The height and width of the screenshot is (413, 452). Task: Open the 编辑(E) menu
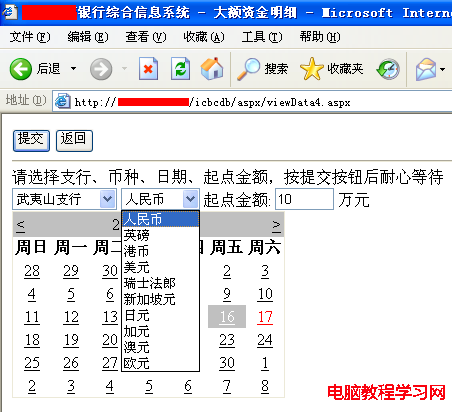(x=88, y=37)
